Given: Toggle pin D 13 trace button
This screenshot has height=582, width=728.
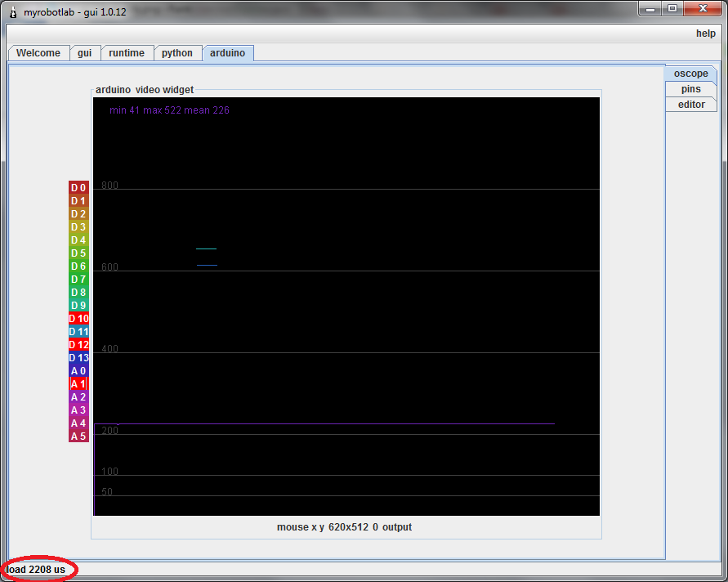Looking at the screenshot, I should click(x=78, y=358).
